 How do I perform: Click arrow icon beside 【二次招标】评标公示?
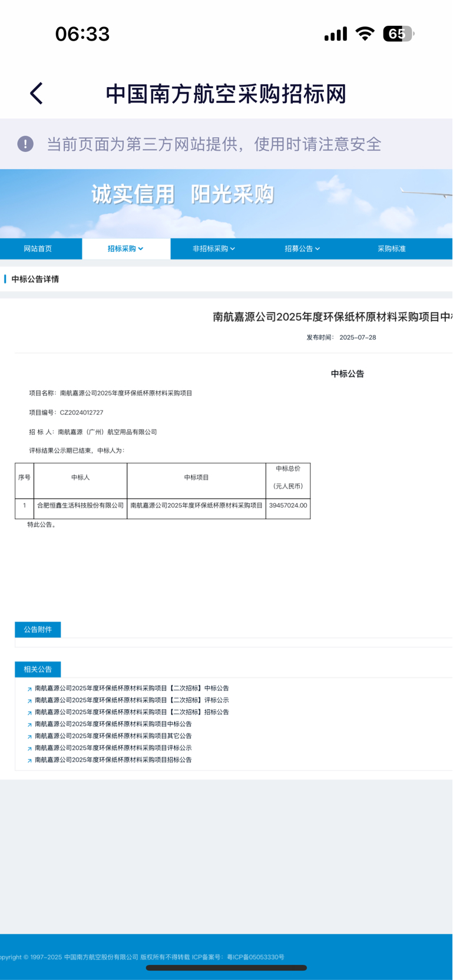tap(29, 701)
